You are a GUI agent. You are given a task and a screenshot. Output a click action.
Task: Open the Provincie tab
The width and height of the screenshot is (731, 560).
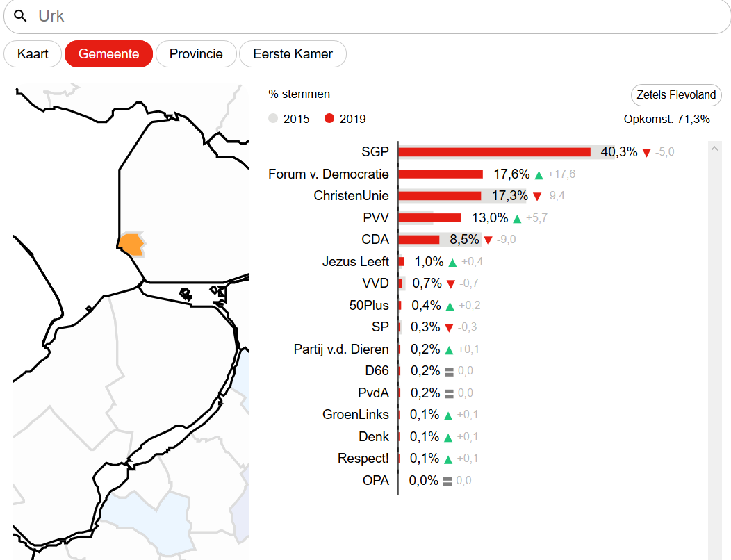[x=196, y=54]
